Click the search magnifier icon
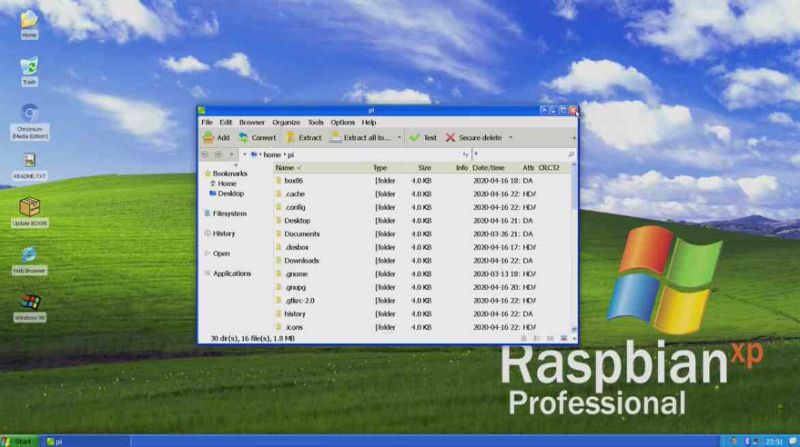This screenshot has width=800, height=447. point(571,155)
